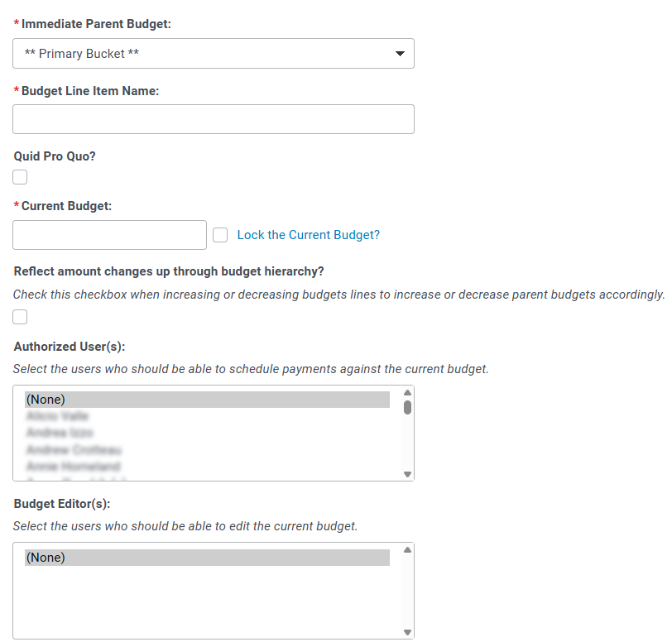Select (None) in Authorized Users list

point(208,400)
